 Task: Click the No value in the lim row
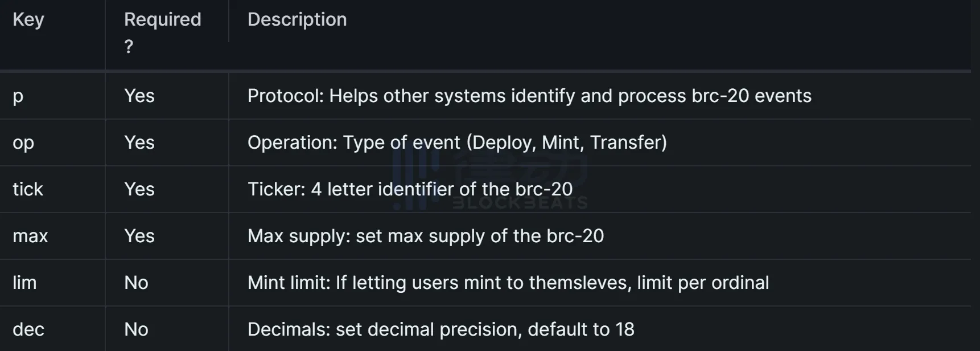coord(136,283)
